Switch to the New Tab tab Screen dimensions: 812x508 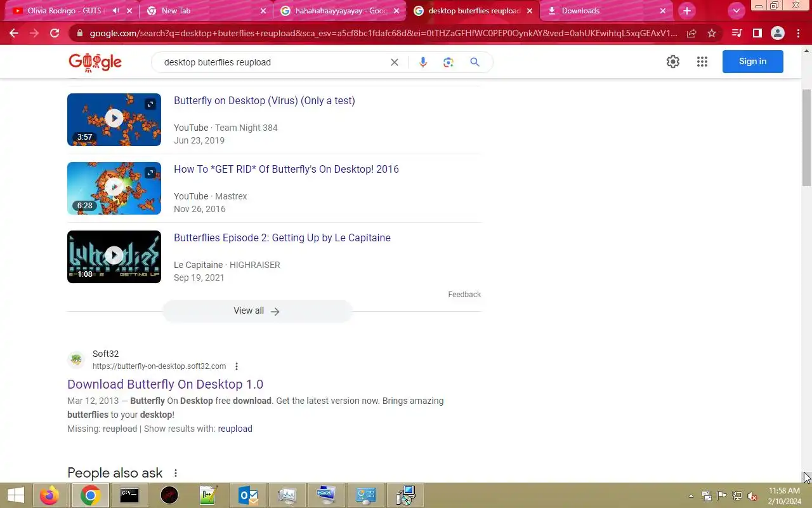click(206, 11)
